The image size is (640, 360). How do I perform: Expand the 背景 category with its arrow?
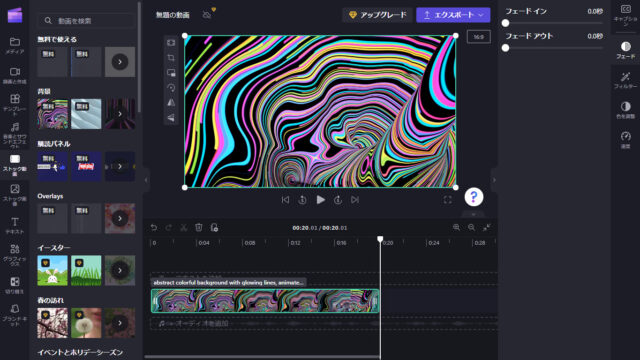point(120,114)
